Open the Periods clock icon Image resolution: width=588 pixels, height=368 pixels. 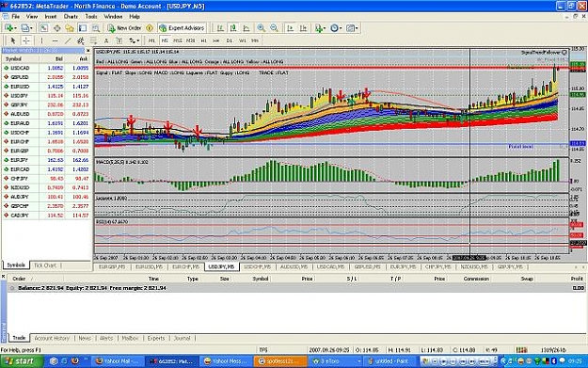pos(335,27)
